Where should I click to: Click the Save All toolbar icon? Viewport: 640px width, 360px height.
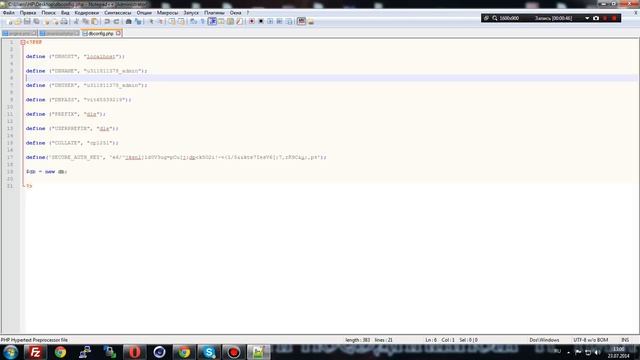click(36, 21)
